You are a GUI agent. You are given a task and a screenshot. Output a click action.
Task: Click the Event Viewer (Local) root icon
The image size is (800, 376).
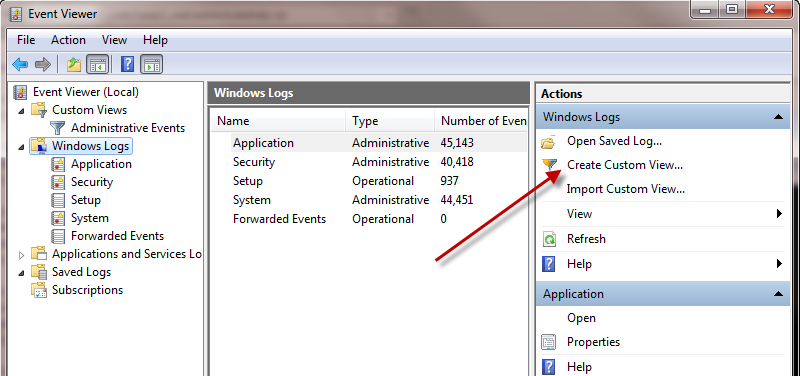coord(20,92)
